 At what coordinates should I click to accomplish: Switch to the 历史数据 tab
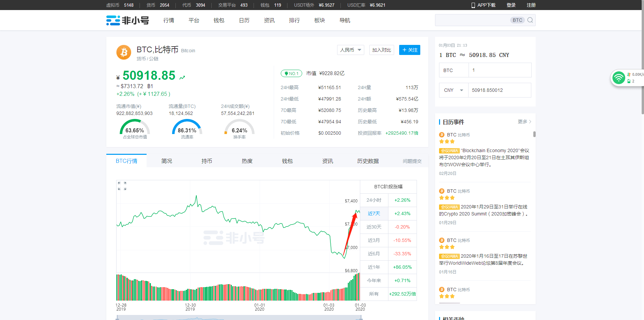coord(368,161)
